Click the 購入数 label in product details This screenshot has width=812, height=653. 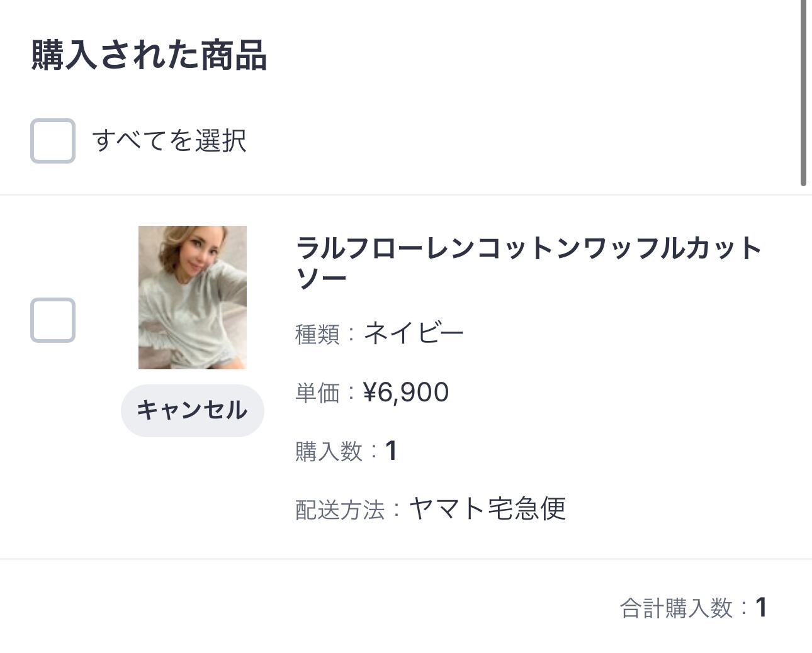pyautogui.click(x=329, y=451)
